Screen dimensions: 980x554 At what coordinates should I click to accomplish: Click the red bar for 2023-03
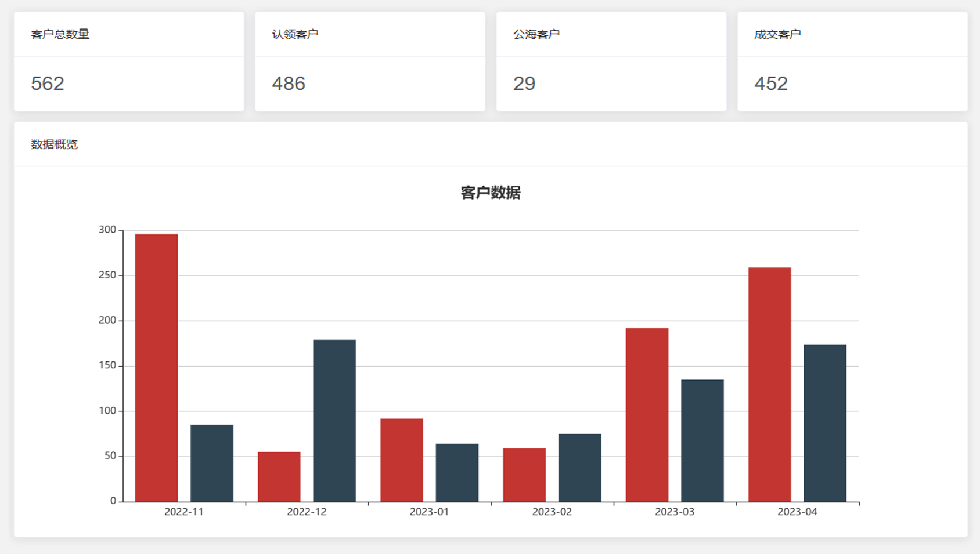click(647, 415)
